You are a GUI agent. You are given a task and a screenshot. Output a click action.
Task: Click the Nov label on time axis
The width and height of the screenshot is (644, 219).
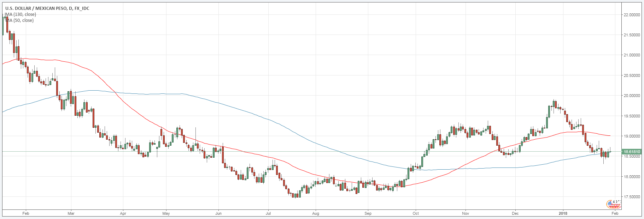(466, 213)
